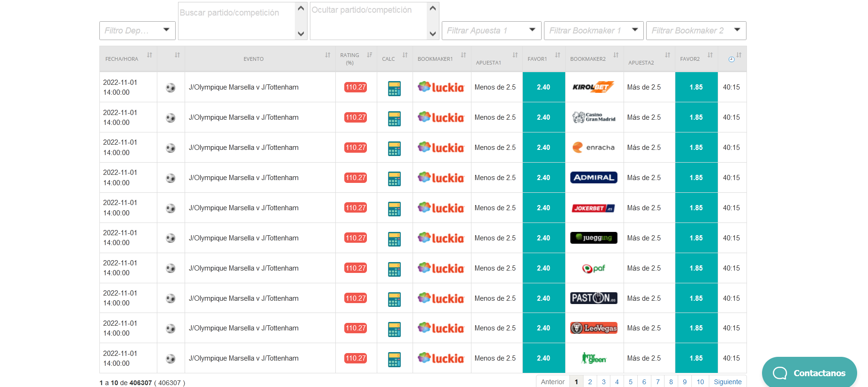Image resolution: width=868 pixels, height=387 pixels.
Task: Open calculator for the Kirolbet row
Action: tap(394, 88)
